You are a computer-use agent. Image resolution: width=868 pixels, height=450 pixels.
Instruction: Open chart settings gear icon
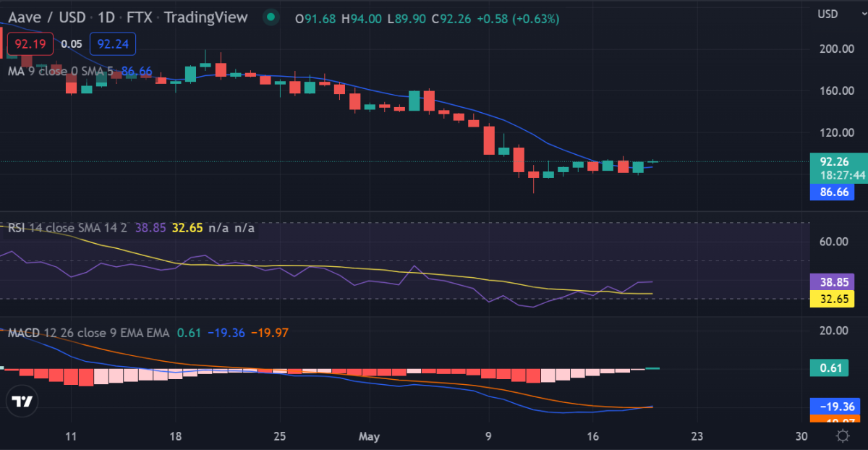[x=842, y=436]
